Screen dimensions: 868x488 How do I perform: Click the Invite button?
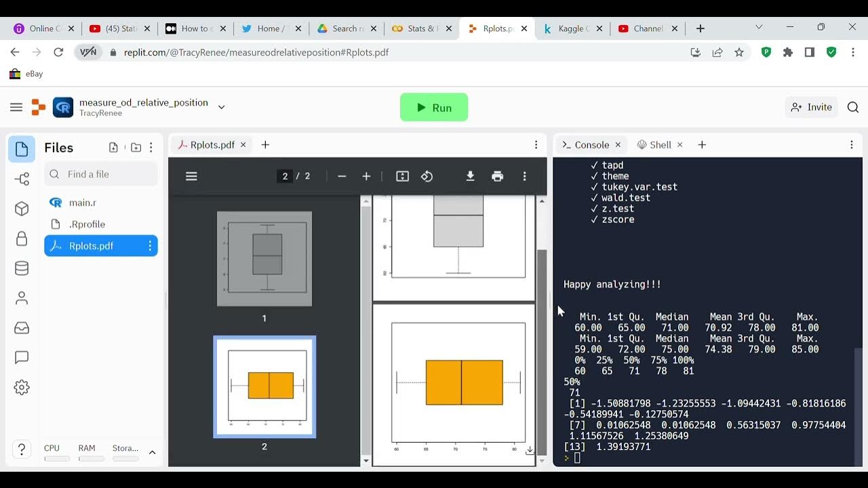[x=811, y=107]
